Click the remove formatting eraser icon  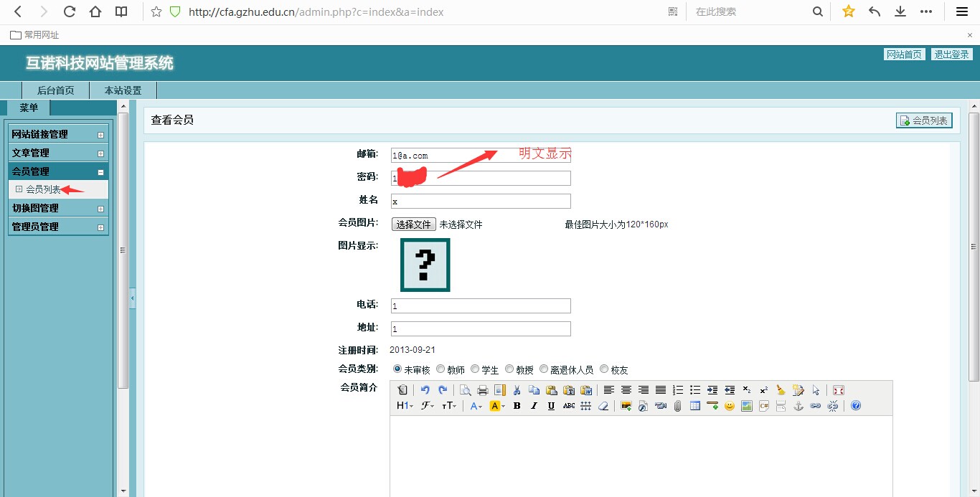pos(603,406)
